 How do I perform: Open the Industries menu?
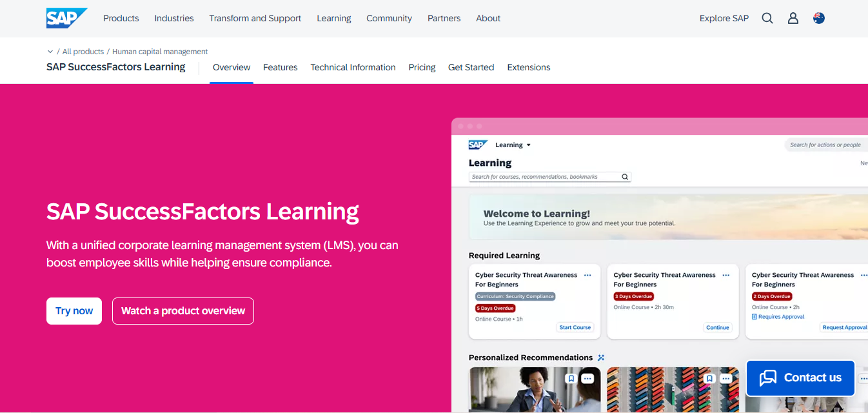174,18
